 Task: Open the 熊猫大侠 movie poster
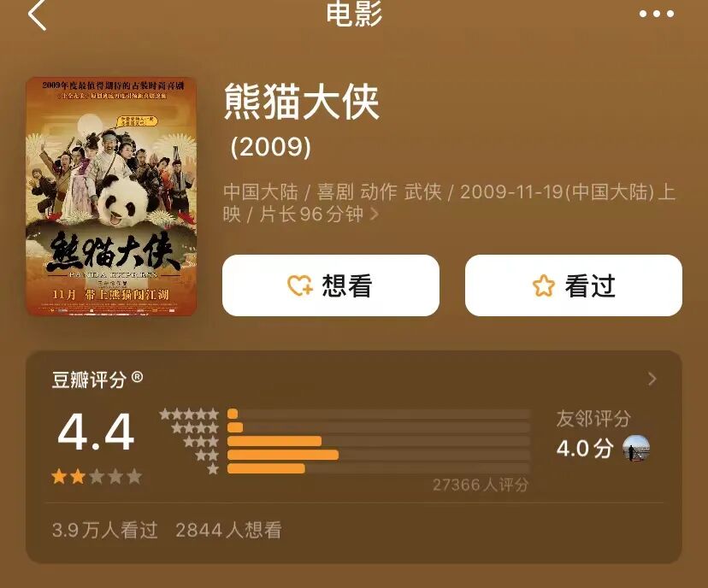(x=111, y=197)
